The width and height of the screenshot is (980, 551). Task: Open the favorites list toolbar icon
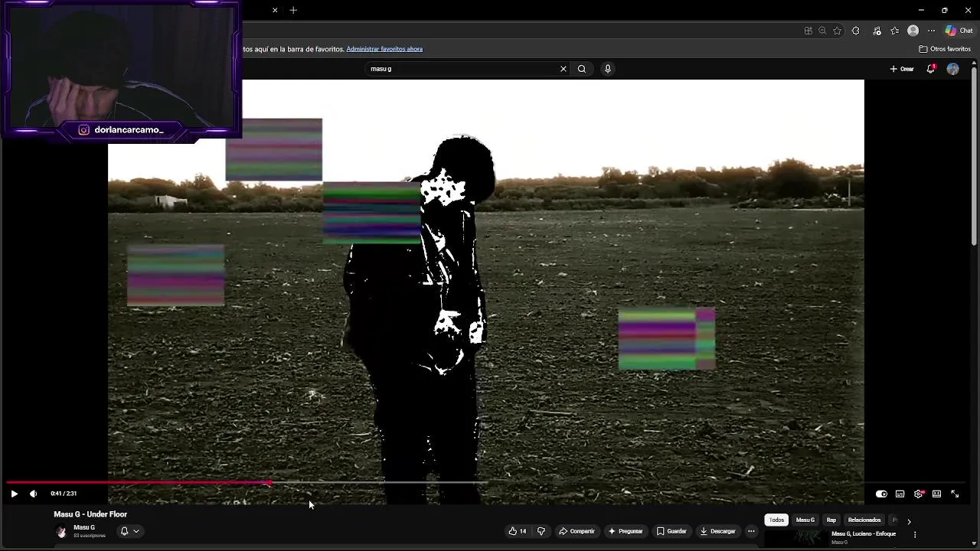(895, 31)
